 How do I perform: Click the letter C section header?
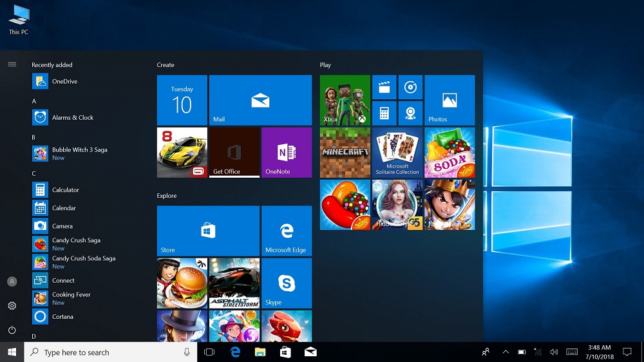pos(34,173)
